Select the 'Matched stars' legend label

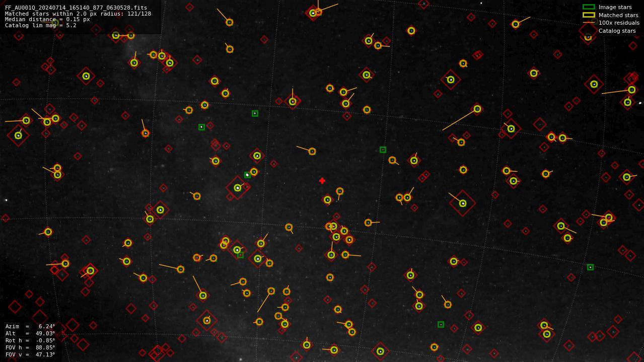coord(618,15)
